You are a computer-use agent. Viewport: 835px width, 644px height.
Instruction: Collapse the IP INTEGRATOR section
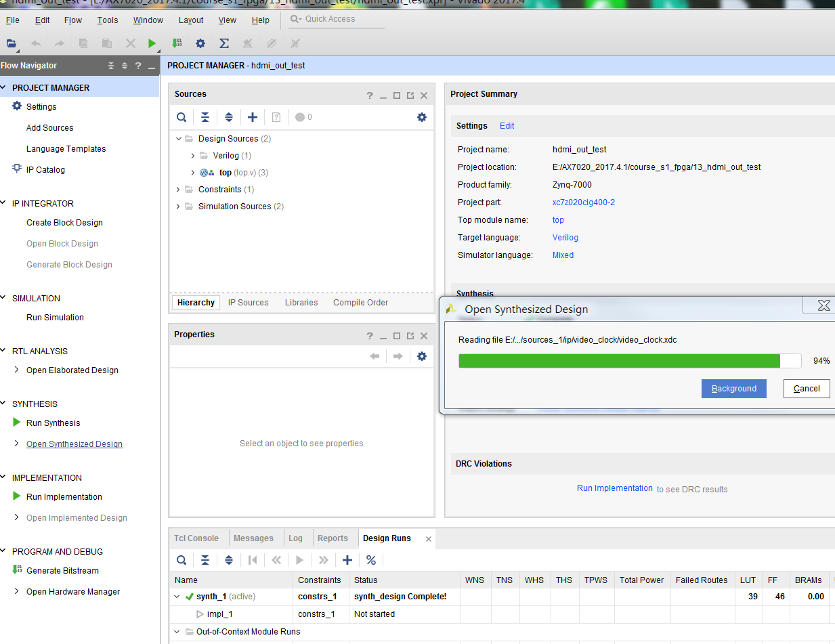[4, 203]
